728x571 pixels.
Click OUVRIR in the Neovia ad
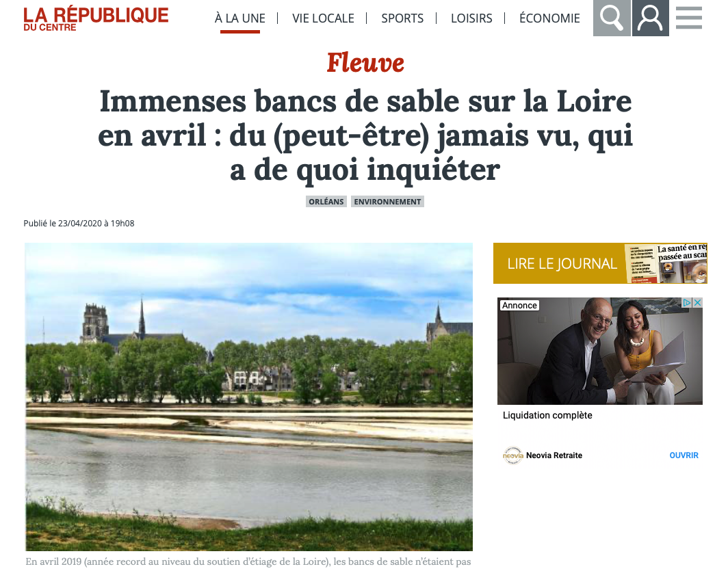[x=684, y=455]
